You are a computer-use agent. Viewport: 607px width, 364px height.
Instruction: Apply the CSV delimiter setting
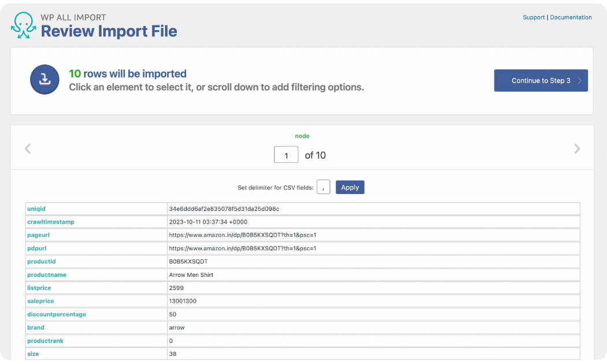click(x=350, y=187)
